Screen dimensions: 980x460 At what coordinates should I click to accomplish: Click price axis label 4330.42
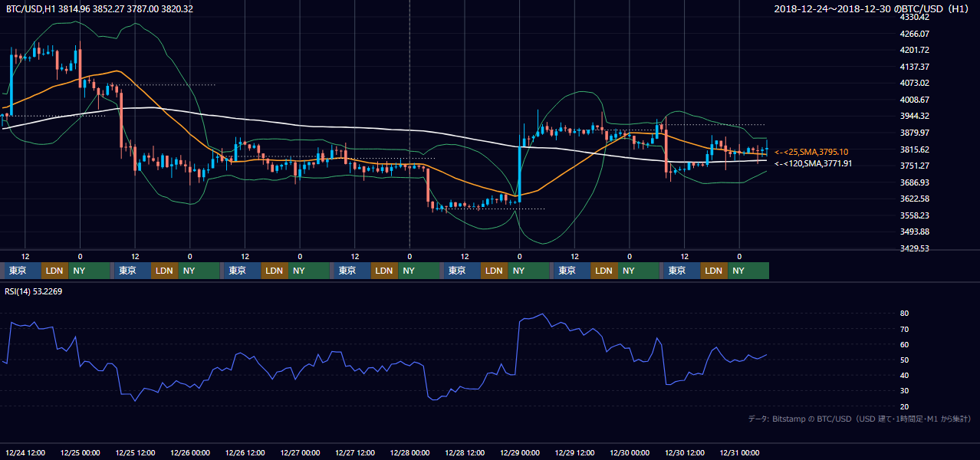tap(914, 17)
